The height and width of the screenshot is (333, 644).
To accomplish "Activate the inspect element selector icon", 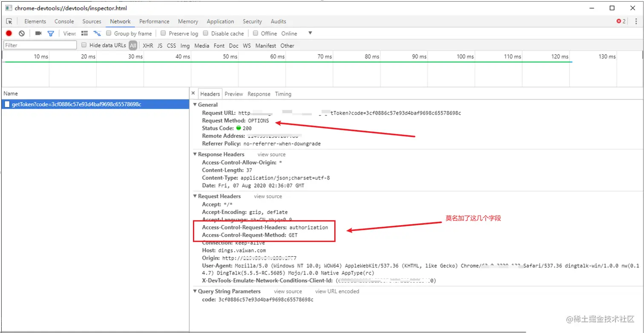I will (9, 21).
